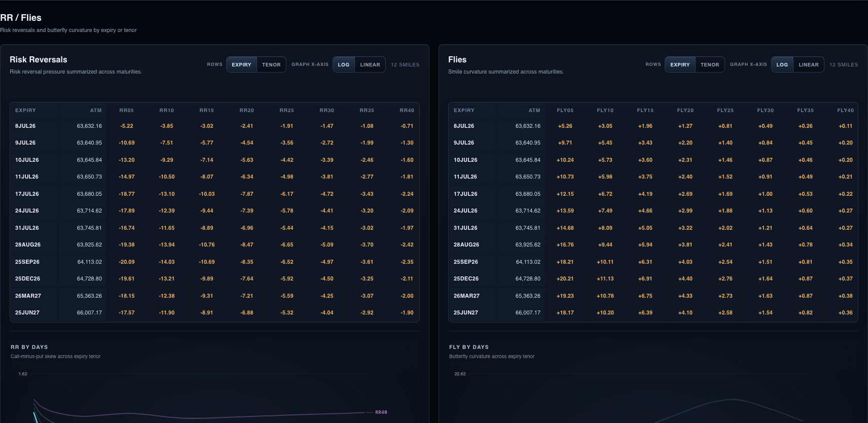Click RR15 value -10.03
The height and width of the screenshot is (423, 868).
coord(207,194)
